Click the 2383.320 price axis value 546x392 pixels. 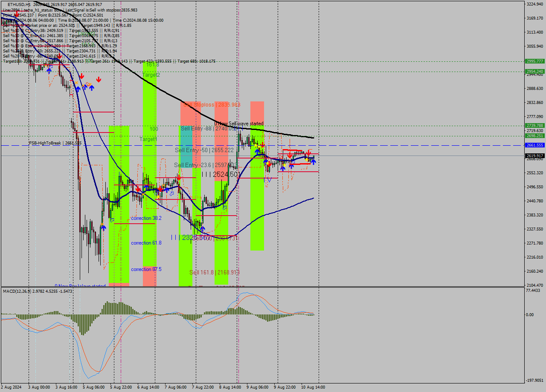[x=535, y=215]
